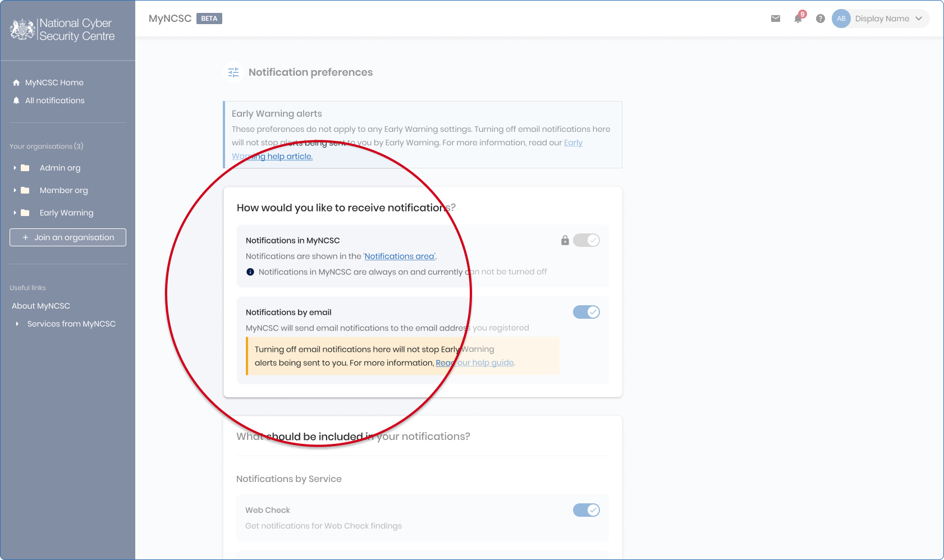Viewport: 944px width, 560px height.
Task: Click Join an organisation button
Action: tap(68, 237)
